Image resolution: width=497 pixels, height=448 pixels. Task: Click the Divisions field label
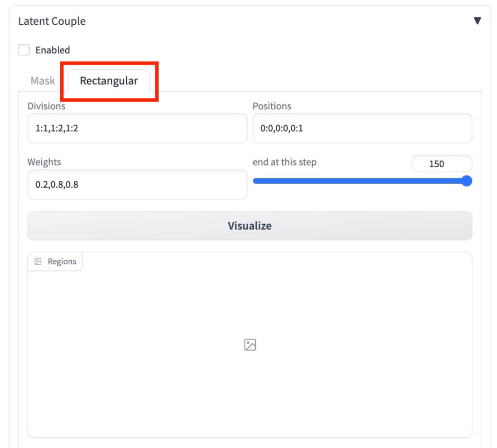click(47, 106)
